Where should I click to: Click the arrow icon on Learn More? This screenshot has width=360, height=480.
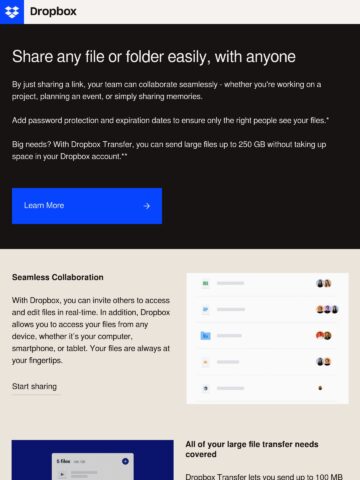[147, 206]
